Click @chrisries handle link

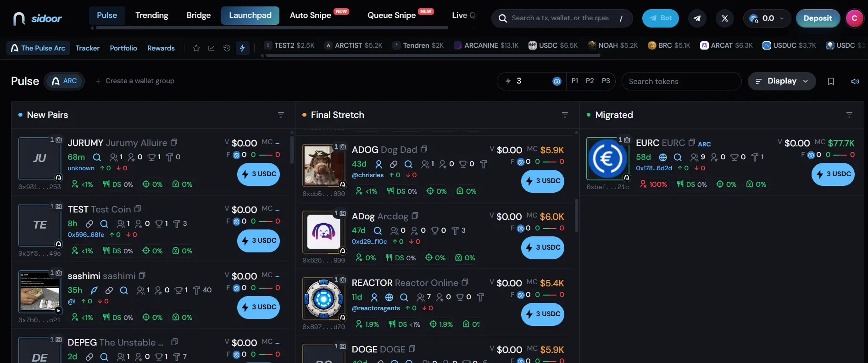pyautogui.click(x=367, y=175)
